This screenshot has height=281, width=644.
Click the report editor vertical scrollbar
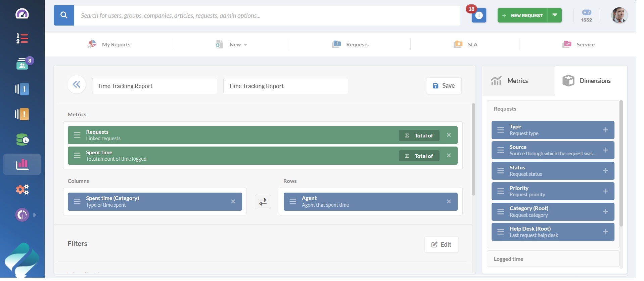(473, 150)
